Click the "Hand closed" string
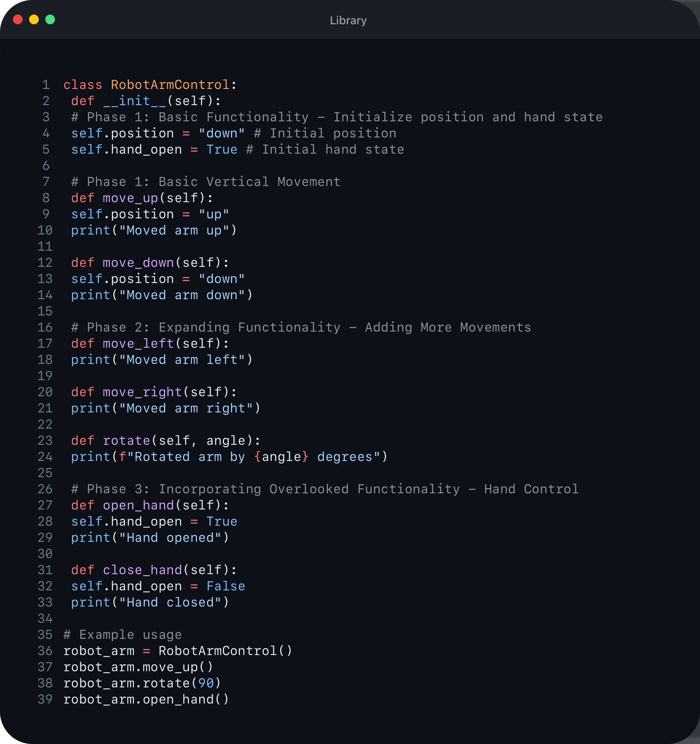The width and height of the screenshot is (700, 744). click(170, 602)
